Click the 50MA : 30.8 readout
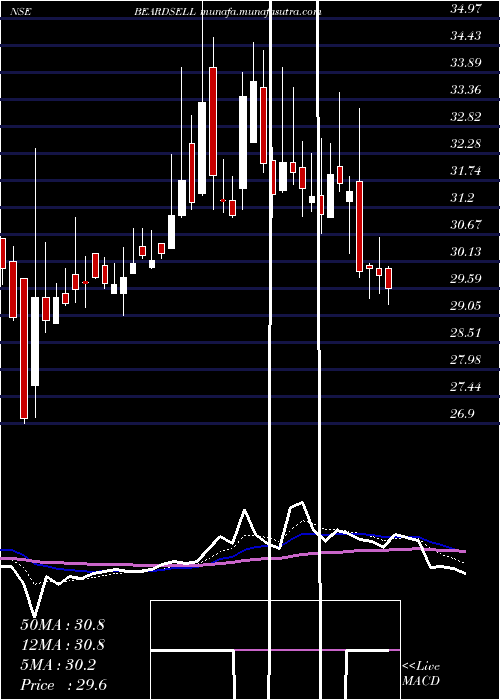Viewport: 500px width, 700px height. click(62, 625)
